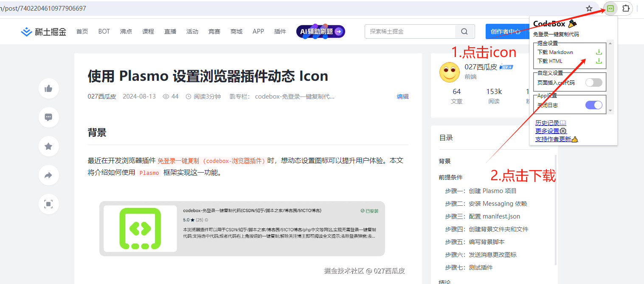Click the LV.4 author level badge
The image size is (644, 284).
(x=506, y=67)
